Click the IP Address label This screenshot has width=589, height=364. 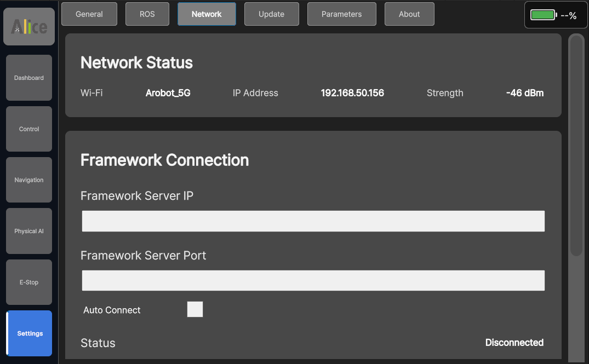tap(255, 93)
